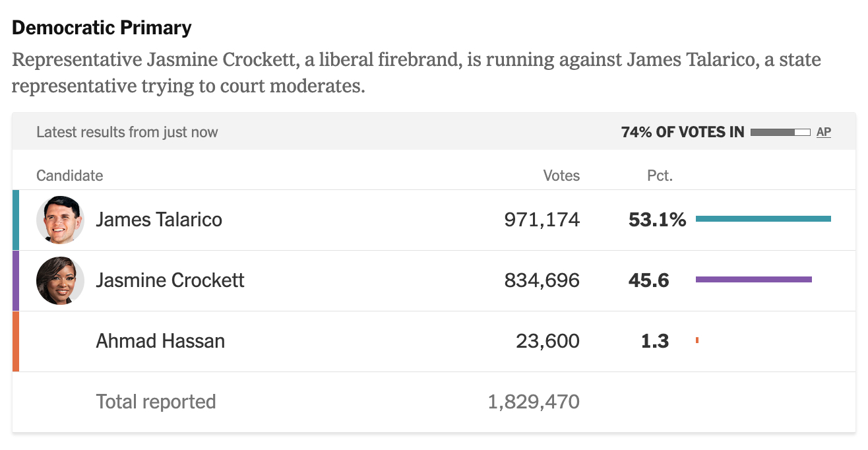Click Hassan's small orange percentage bar
This screenshot has height=450, width=868.
[x=697, y=340]
